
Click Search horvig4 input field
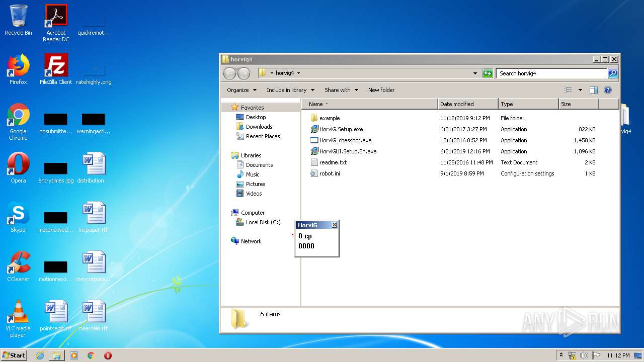(551, 73)
